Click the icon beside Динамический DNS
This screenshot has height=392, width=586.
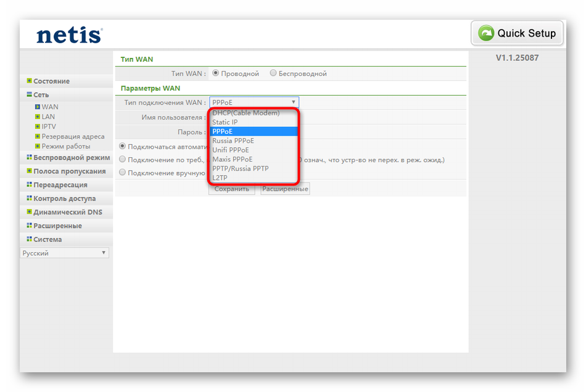coord(29,211)
